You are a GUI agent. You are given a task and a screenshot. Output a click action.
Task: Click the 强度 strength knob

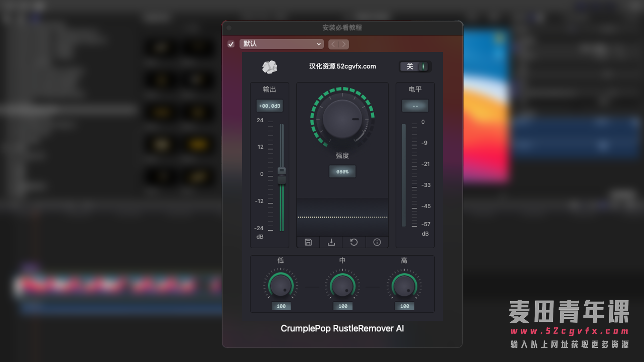342,119
